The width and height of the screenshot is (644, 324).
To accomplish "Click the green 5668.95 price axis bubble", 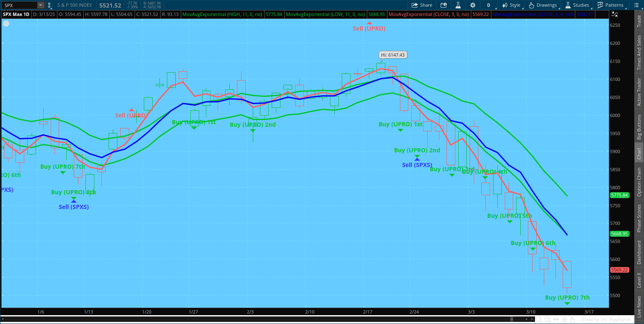I will tap(620, 234).
